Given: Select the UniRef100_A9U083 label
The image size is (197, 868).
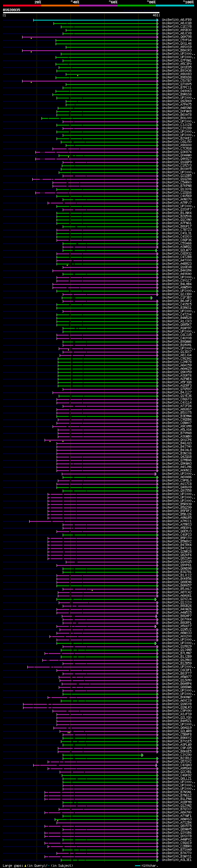Looking at the screenshot, I should (176, 74).
